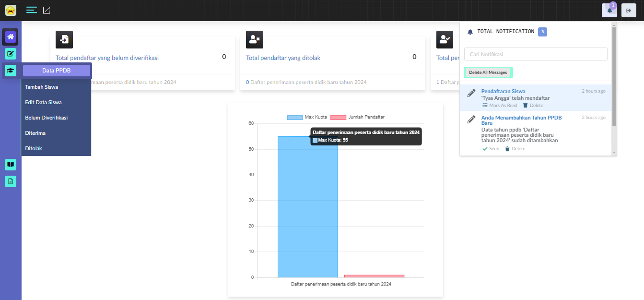Viewport: 644px width, 300px height.
Task: Click the document icon in sidebar
Action: coord(11,181)
